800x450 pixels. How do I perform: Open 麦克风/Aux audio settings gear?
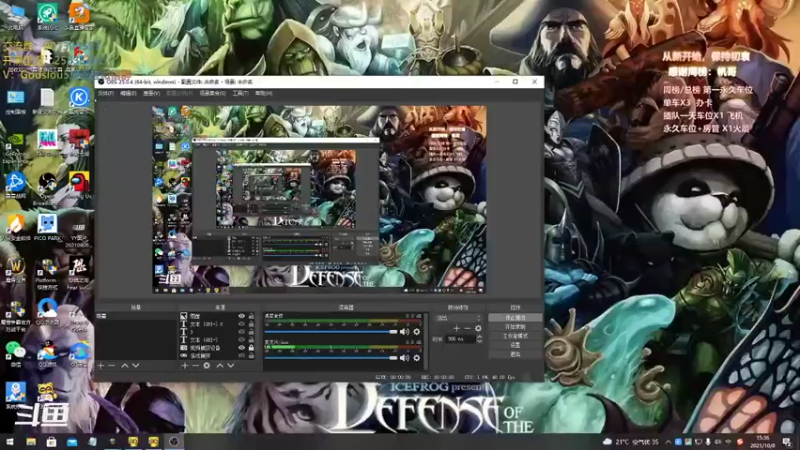point(417,358)
